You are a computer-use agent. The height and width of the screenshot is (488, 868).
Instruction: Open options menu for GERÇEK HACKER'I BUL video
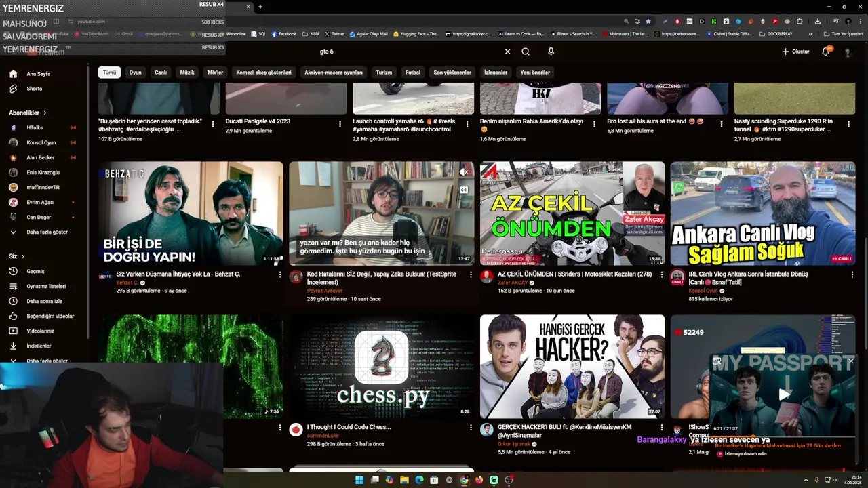click(662, 428)
